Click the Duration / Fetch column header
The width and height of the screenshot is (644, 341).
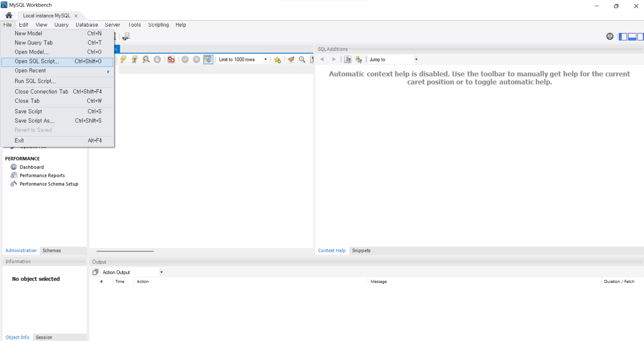click(x=619, y=281)
